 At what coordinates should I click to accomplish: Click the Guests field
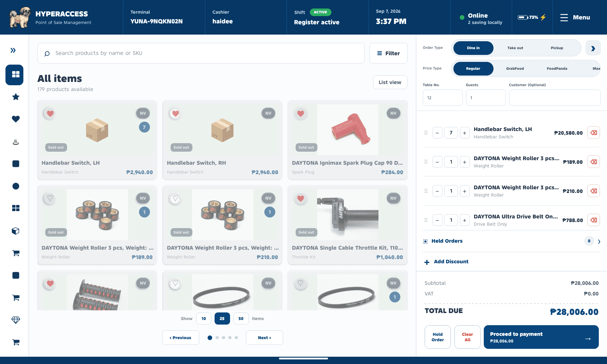(x=486, y=98)
